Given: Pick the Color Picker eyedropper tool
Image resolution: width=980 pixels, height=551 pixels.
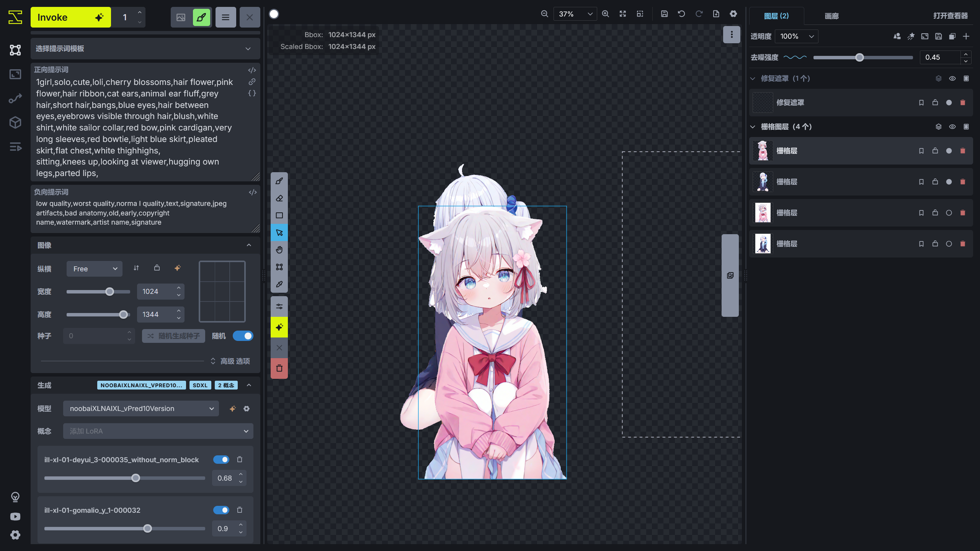Looking at the screenshot, I should [x=279, y=284].
